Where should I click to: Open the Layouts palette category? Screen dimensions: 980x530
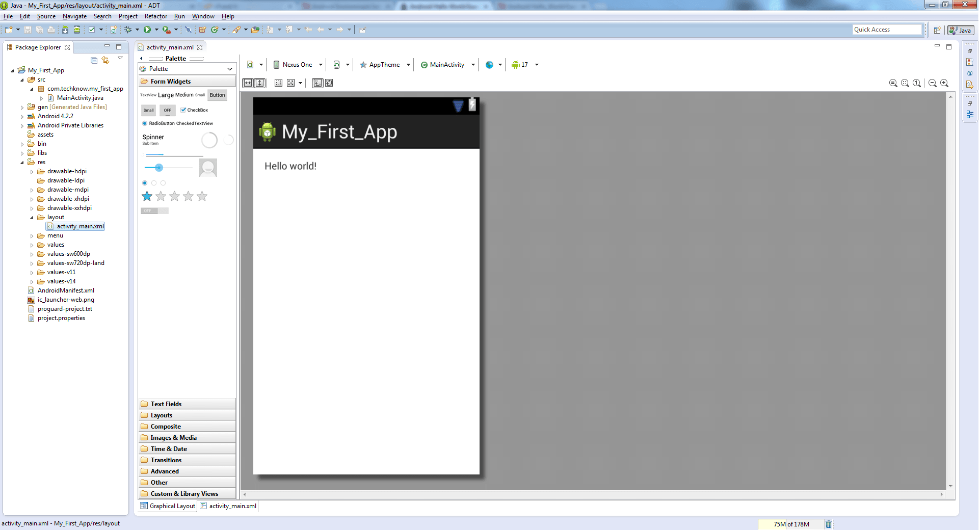point(187,415)
